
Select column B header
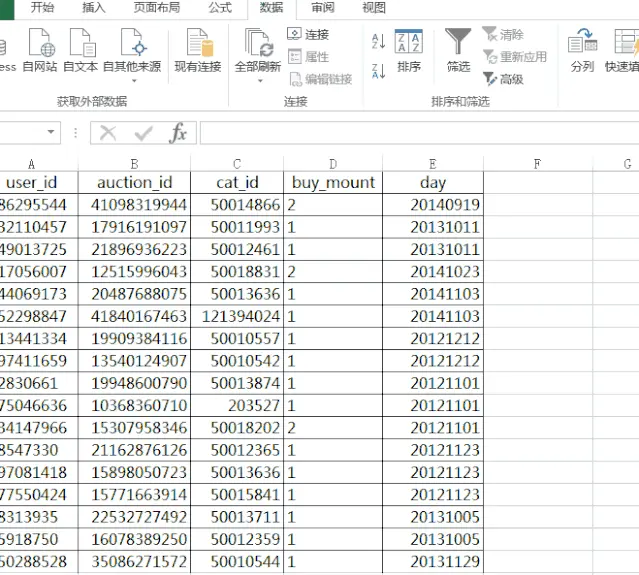click(x=134, y=164)
